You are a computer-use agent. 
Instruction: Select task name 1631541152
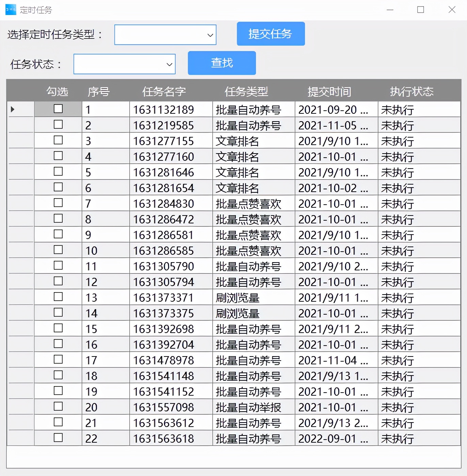(171, 392)
